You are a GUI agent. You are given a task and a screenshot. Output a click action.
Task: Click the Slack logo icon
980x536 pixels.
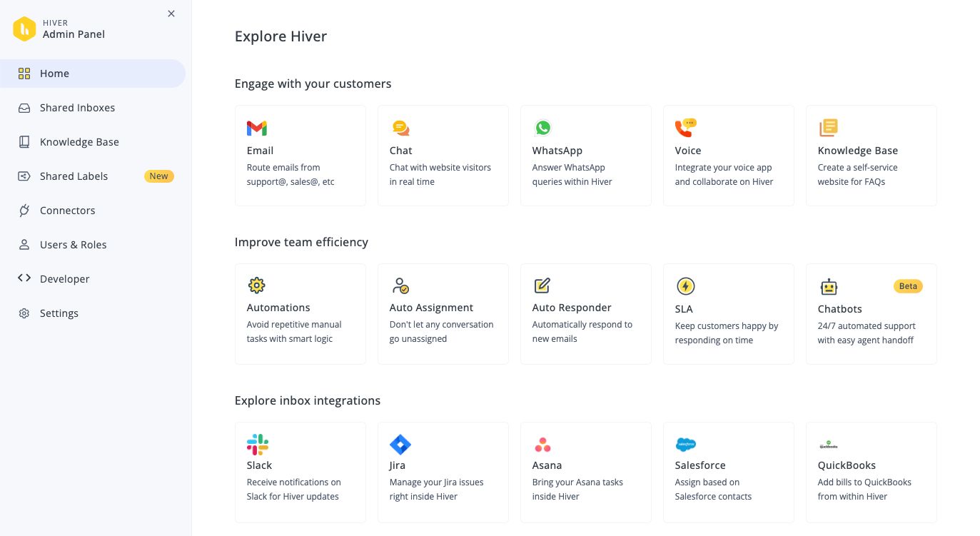pyautogui.click(x=257, y=445)
